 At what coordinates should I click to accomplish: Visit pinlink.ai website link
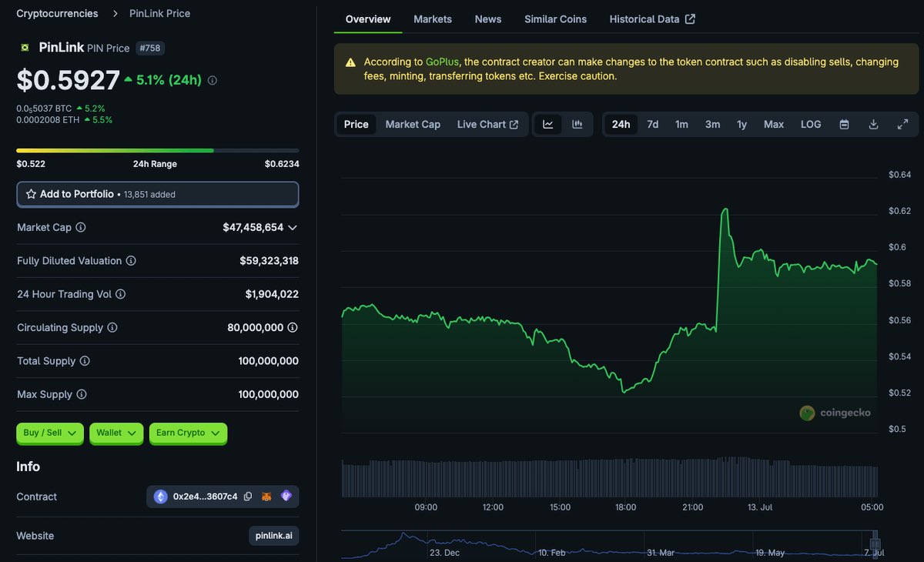pyautogui.click(x=274, y=536)
